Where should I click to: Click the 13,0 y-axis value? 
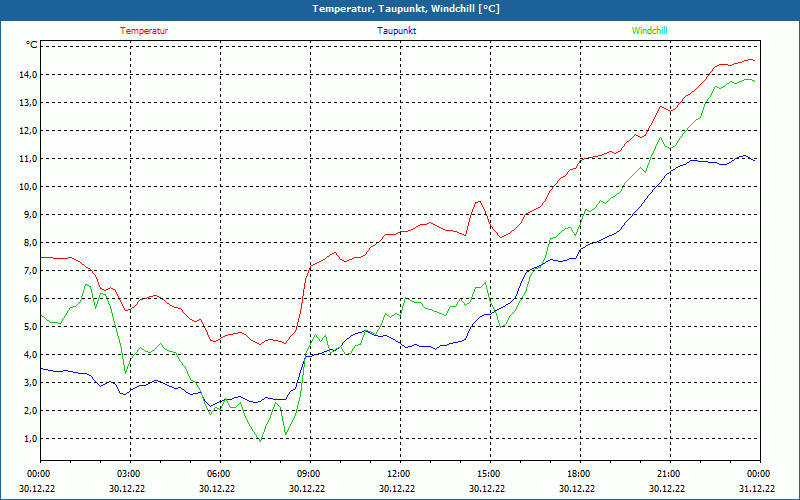coord(29,103)
